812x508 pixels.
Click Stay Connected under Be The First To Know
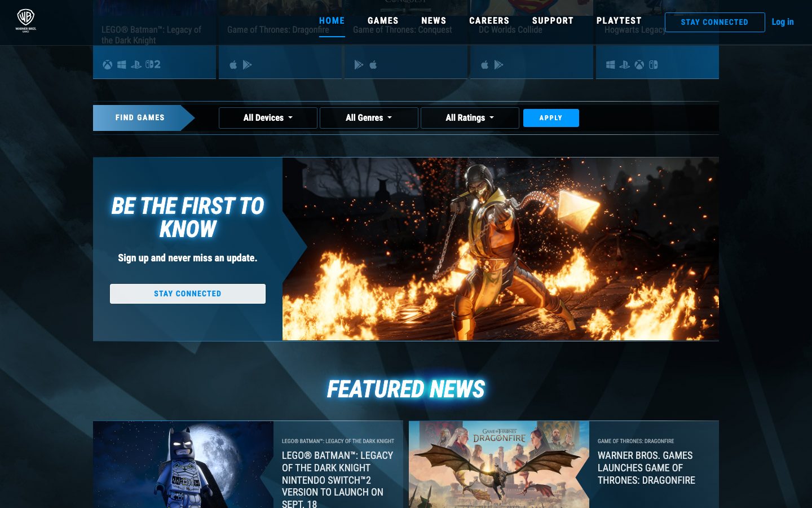point(188,294)
